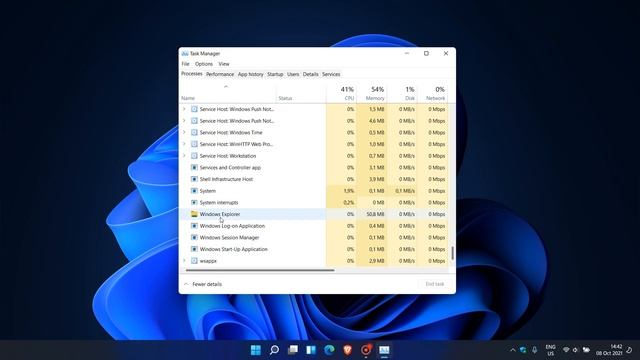This screenshot has width=640, height=360.
Task: Expand the Service Host: Workstation row
Action: (x=184, y=156)
